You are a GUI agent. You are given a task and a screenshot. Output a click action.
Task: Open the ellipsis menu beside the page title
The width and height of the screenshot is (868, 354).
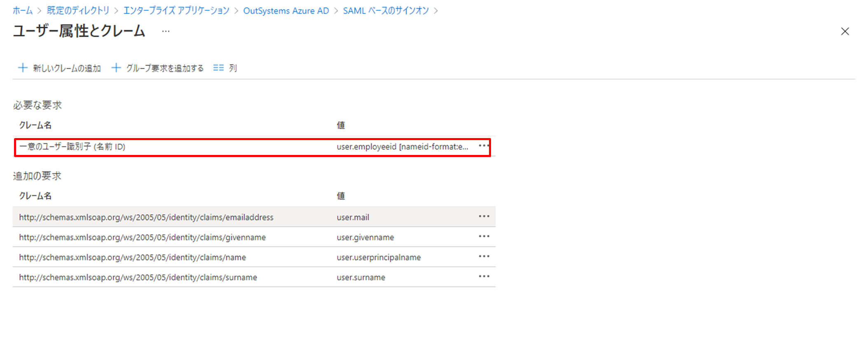[166, 32]
